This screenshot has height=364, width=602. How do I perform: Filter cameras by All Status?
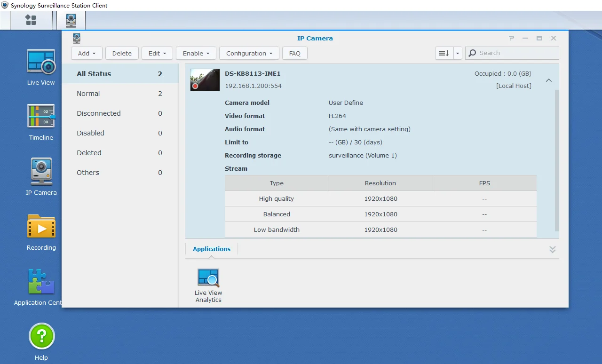coord(120,74)
